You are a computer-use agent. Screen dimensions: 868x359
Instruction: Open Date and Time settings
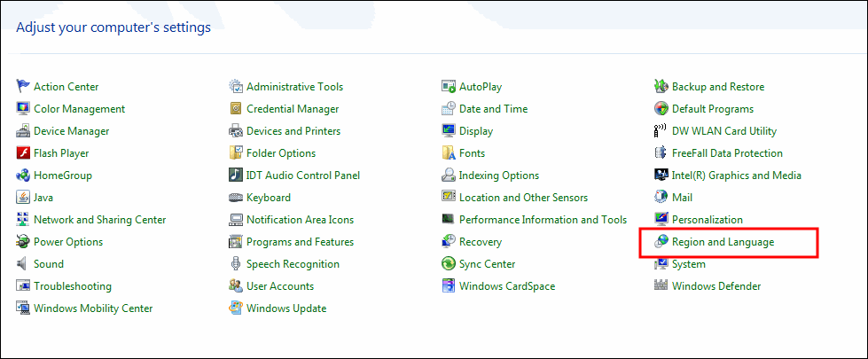pos(493,109)
